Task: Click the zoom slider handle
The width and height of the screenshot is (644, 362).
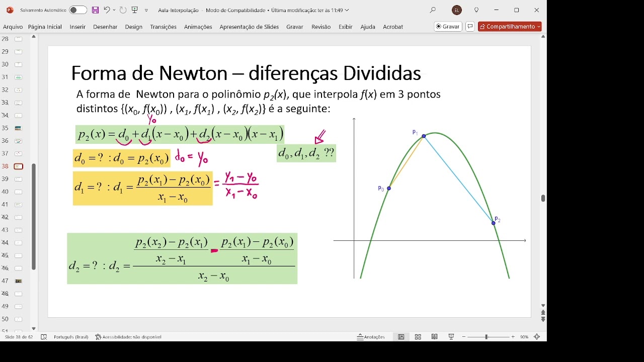Action: (487, 337)
